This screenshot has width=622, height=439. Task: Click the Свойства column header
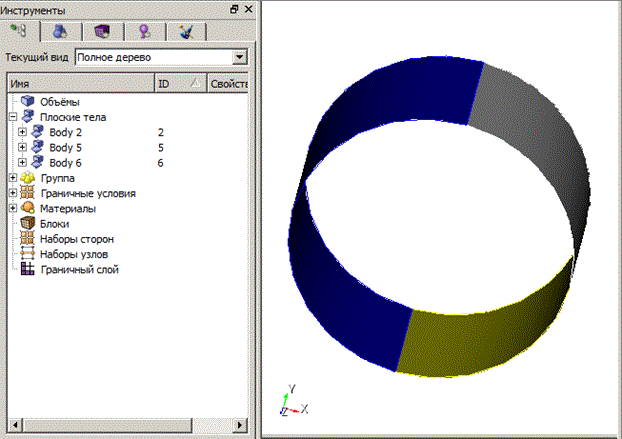(228, 84)
